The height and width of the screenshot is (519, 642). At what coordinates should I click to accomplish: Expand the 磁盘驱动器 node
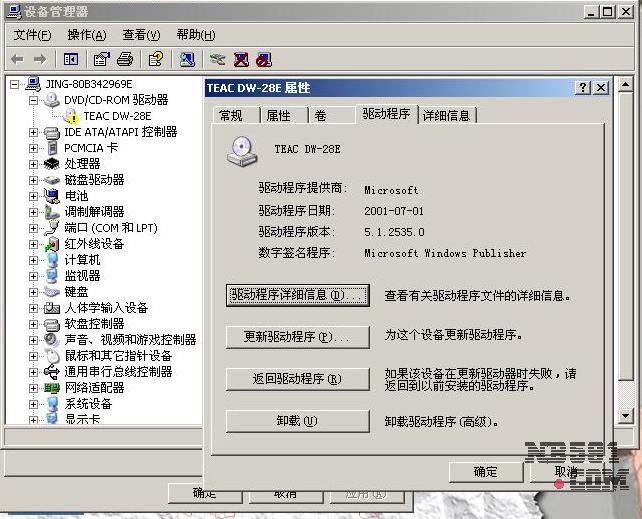(34, 181)
